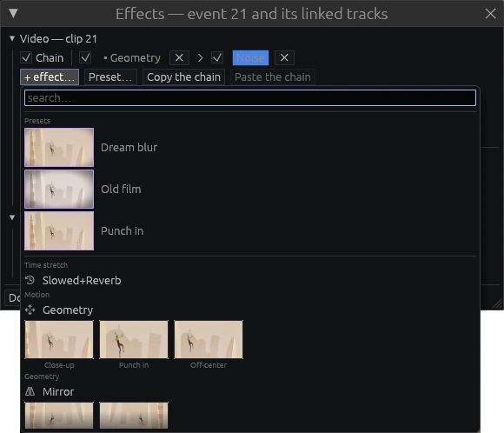Screen dimensions: 504x433
Task: Pick the second Mirror variant thumbnail
Action: [134, 416]
